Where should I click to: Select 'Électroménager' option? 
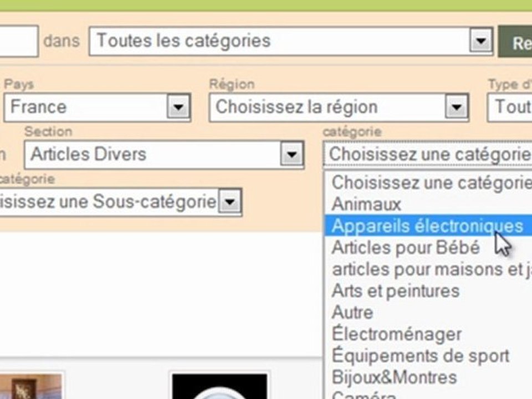point(428,334)
